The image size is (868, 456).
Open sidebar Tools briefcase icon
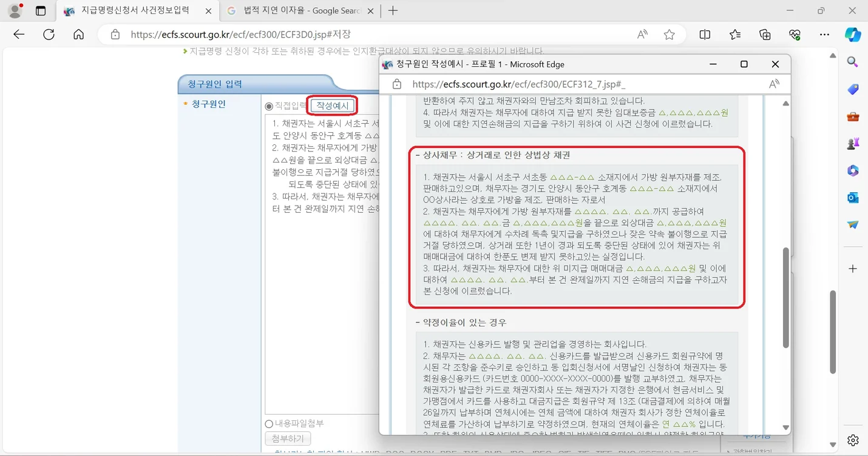point(853,116)
